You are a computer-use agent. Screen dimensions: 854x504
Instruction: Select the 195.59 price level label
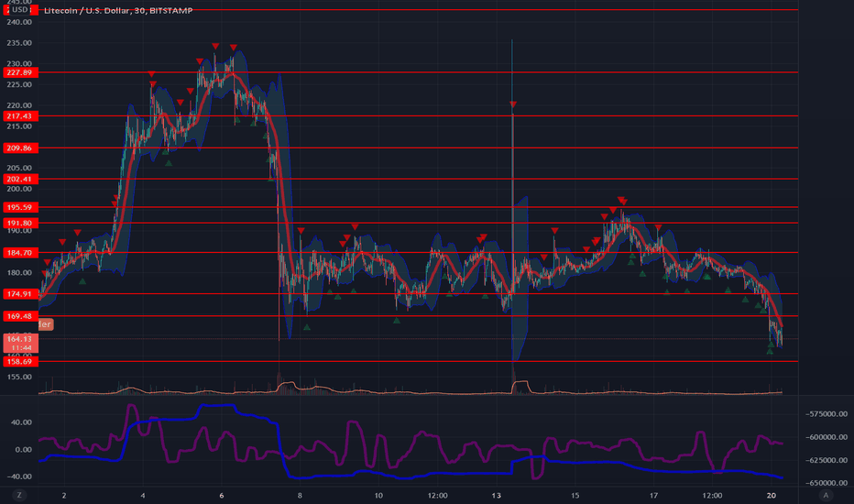click(19, 208)
